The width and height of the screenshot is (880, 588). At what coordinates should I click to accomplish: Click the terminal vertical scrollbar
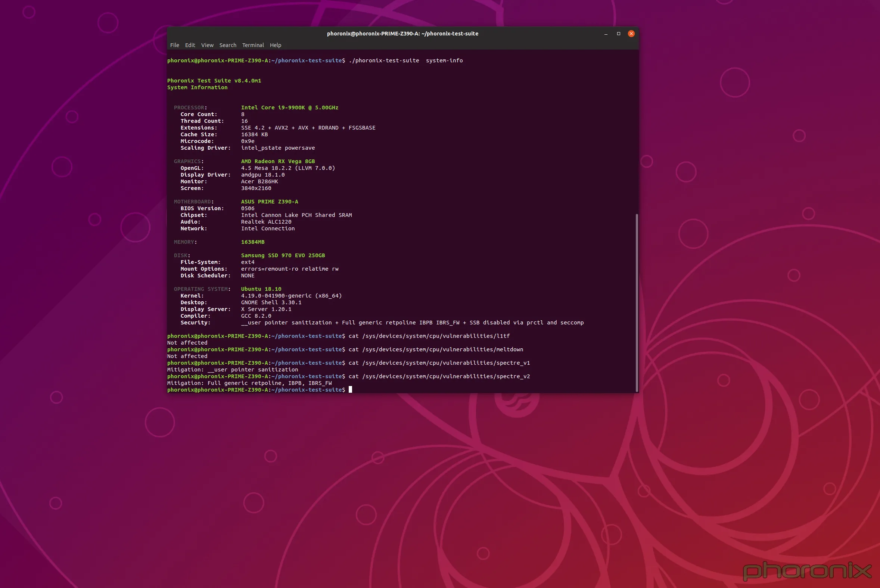[x=636, y=303]
